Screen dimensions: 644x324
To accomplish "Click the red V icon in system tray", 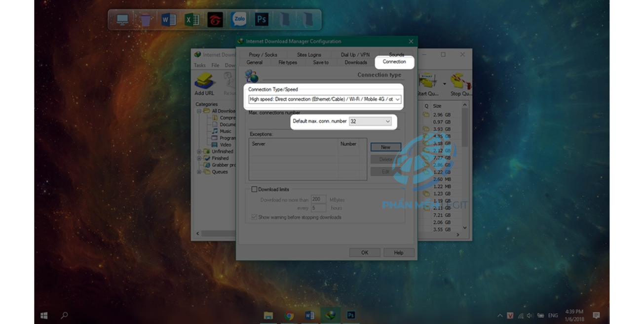I will (x=510, y=316).
